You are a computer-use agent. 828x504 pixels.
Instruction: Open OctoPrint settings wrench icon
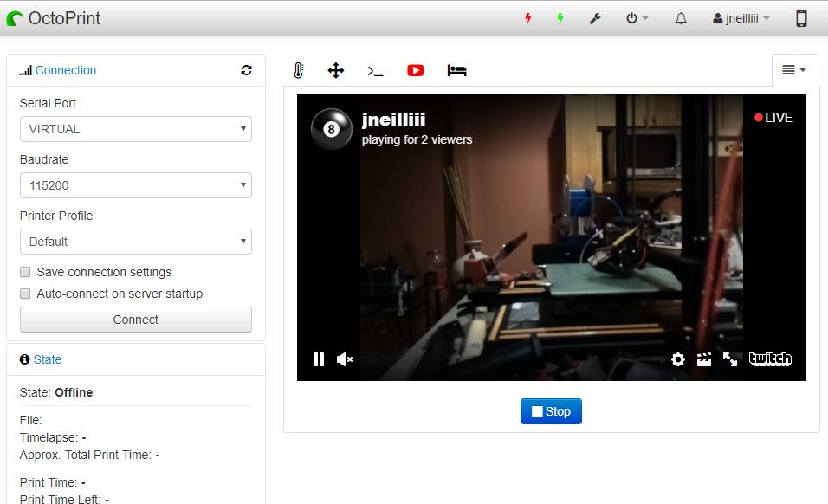[x=595, y=18]
